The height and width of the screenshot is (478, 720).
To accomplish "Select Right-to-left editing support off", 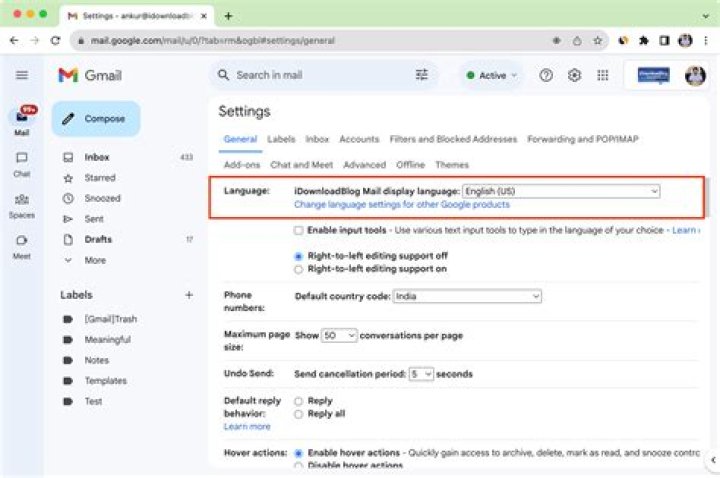I will click(298, 256).
